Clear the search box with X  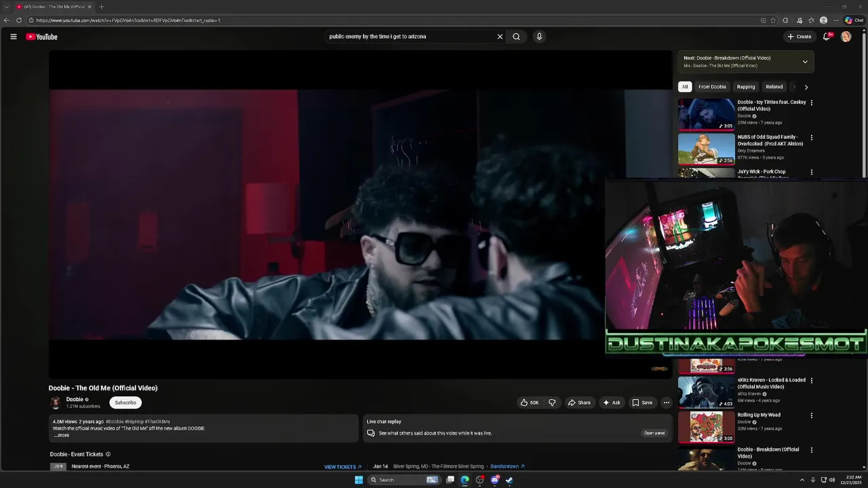[500, 37]
